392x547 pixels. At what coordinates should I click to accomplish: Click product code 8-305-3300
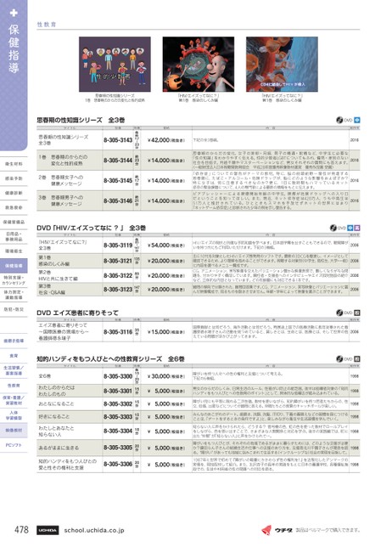pyautogui.click(x=118, y=376)
